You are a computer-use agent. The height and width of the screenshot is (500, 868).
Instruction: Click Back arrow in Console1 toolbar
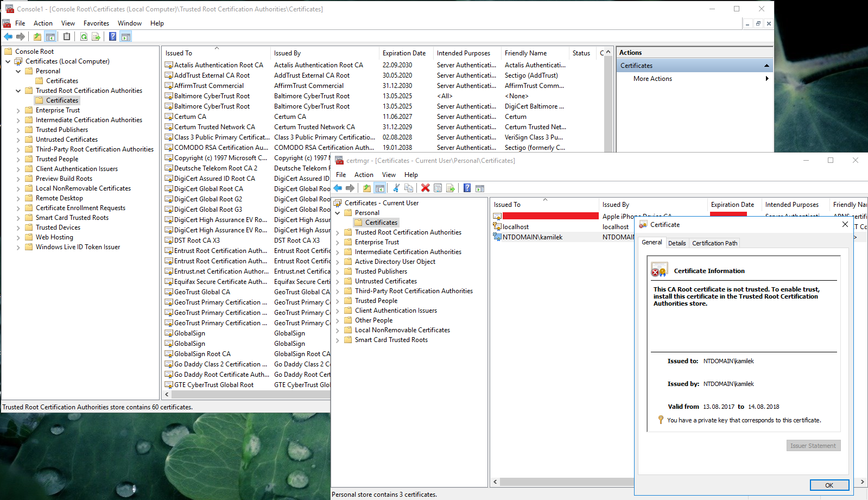(x=8, y=36)
